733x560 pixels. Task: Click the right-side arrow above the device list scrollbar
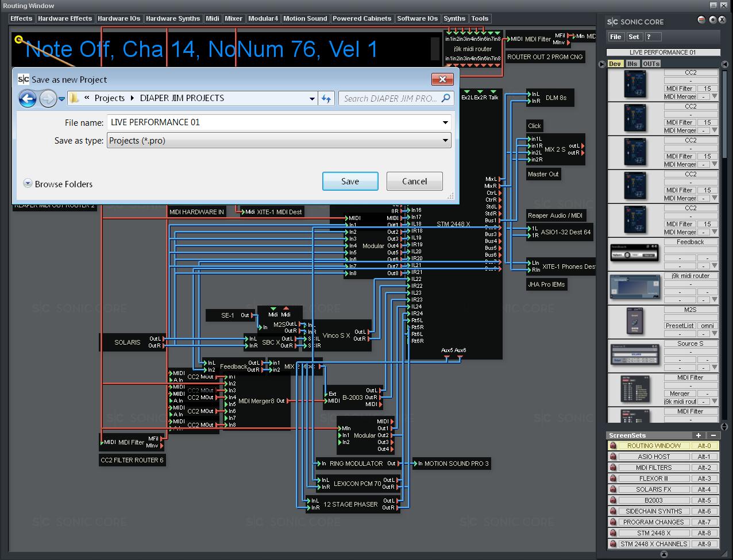(x=725, y=64)
